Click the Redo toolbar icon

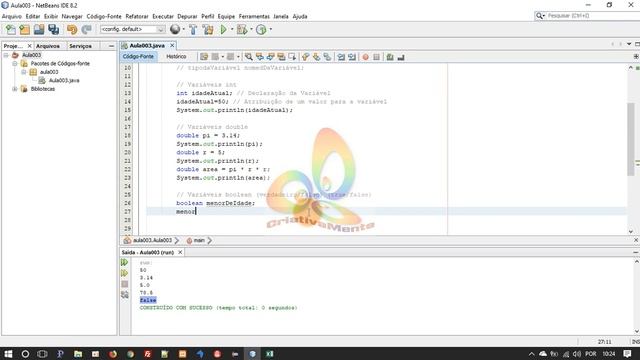pyautogui.click(x=86, y=29)
